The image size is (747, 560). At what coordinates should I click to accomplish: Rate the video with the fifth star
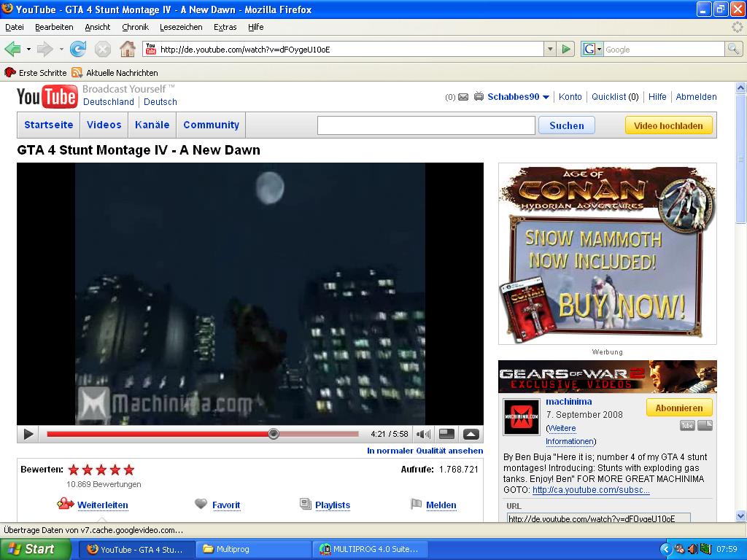coord(129,470)
